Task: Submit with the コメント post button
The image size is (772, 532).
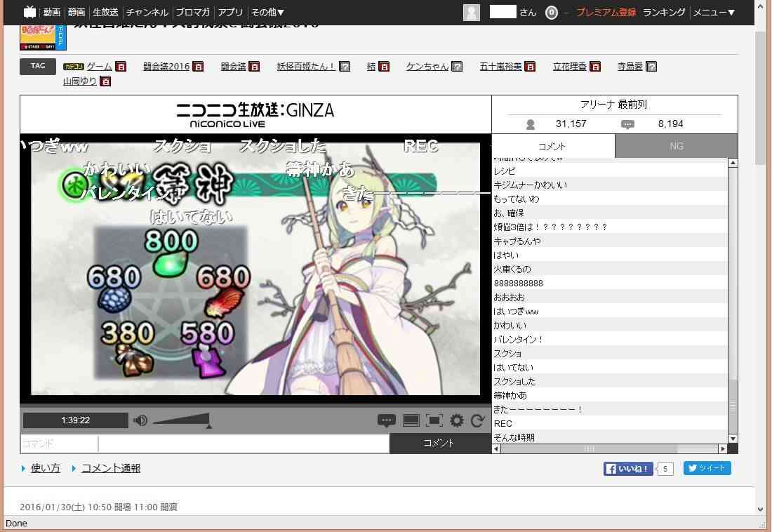Action: [439, 444]
